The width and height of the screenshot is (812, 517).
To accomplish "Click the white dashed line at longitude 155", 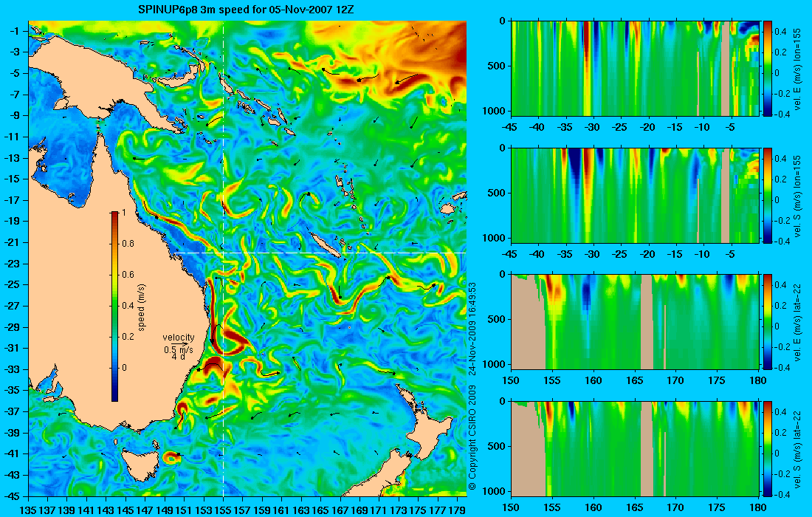I will pyautogui.click(x=223, y=259).
